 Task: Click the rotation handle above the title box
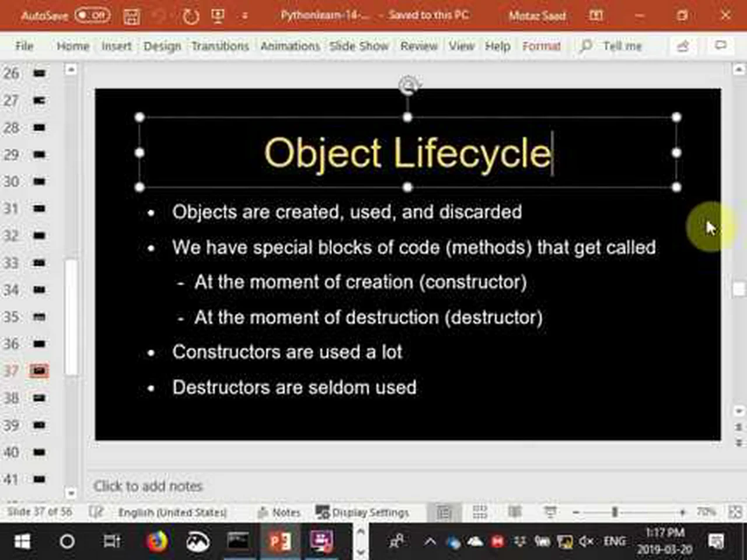(x=408, y=86)
